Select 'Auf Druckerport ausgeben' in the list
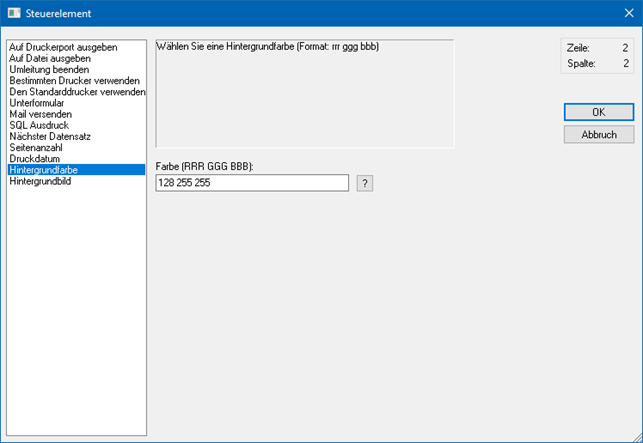This screenshot has width=643, height=443. (x=63, y=47)
